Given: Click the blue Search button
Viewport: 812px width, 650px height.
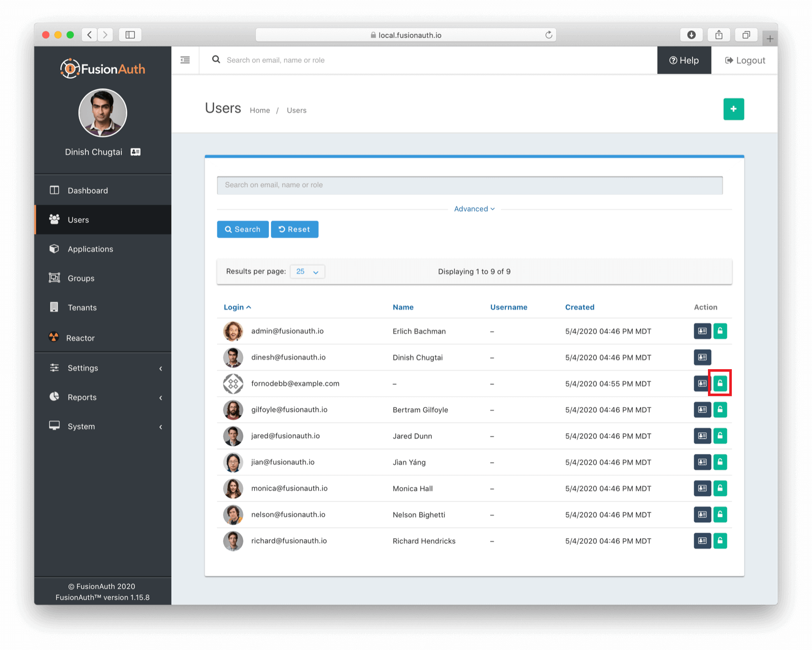Looking at the screenshot, I should coord(243,229).
